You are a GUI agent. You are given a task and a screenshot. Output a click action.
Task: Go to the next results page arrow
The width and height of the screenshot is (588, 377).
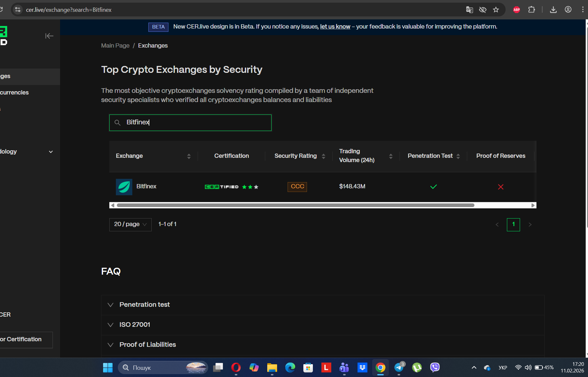(530, 225)
